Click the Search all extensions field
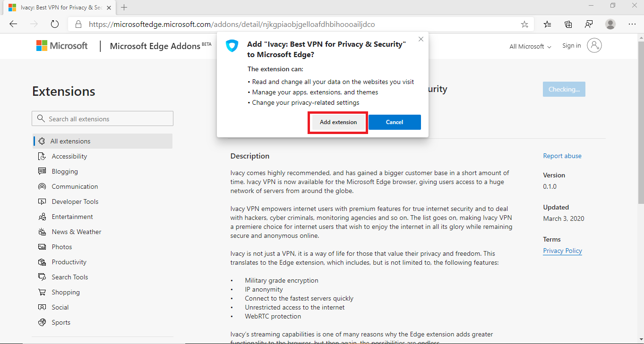Viewport: 644px width, 344px height. point(103,118)
